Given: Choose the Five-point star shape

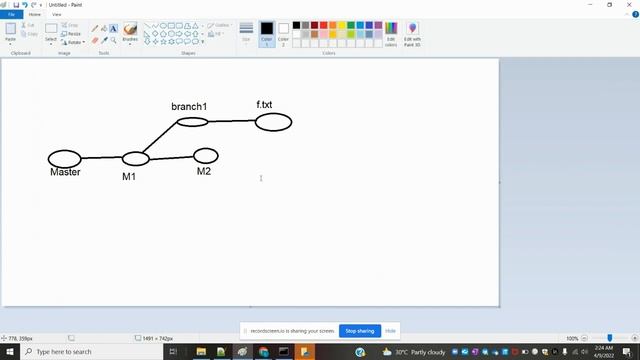Looking at the screenshot, I should click(x=163, y=41).
